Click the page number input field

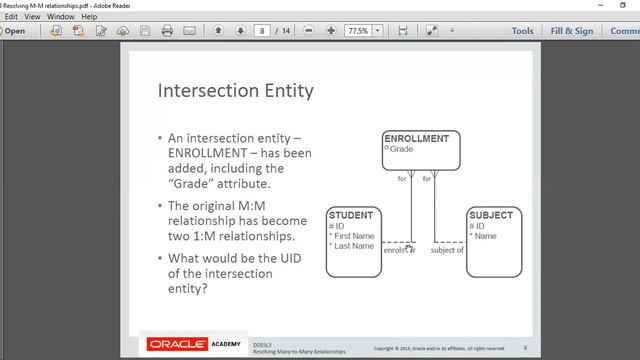click(262, 31)
